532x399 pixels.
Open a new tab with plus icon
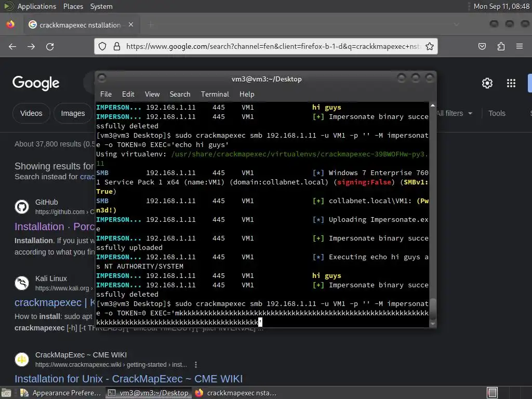151,25
